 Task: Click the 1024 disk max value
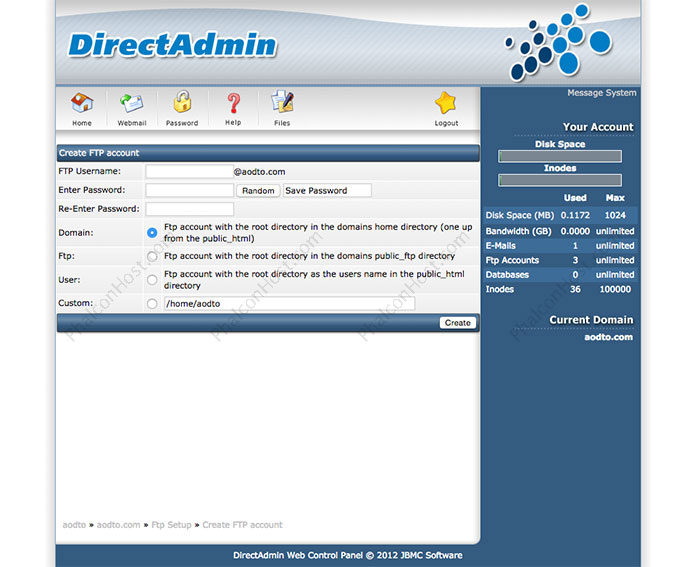pyautogui.click(x=615, y=215)
